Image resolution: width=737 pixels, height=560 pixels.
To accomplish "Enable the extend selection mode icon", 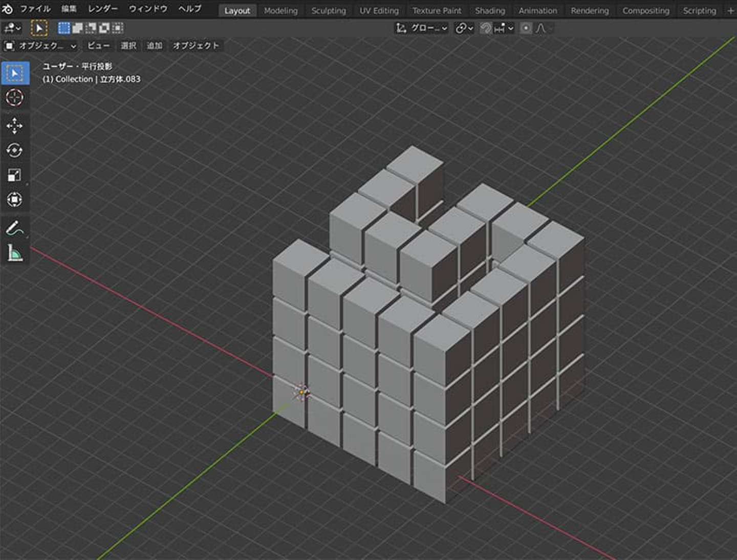I will coord(77,29).
